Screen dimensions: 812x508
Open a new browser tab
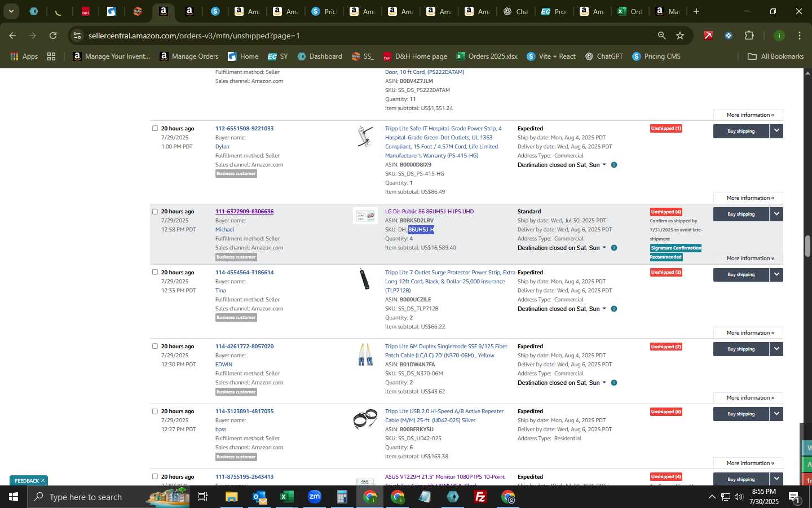(696, 11)
